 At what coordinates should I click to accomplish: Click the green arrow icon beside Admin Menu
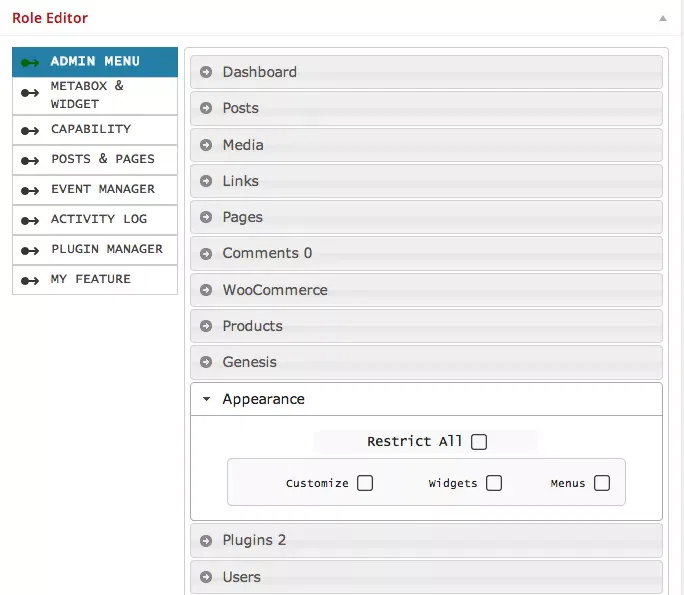[x=30, y=63]
